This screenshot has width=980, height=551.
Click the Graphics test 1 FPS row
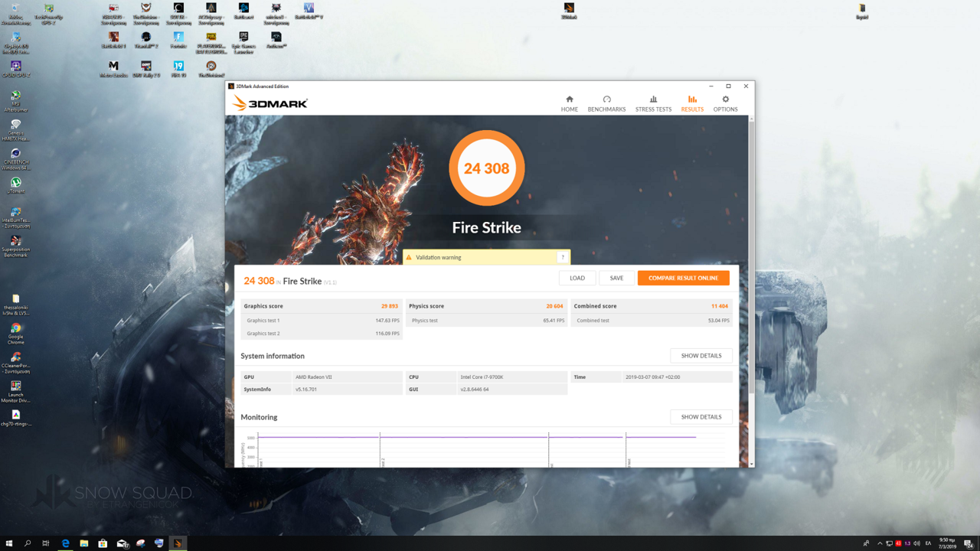pos(322,321)
